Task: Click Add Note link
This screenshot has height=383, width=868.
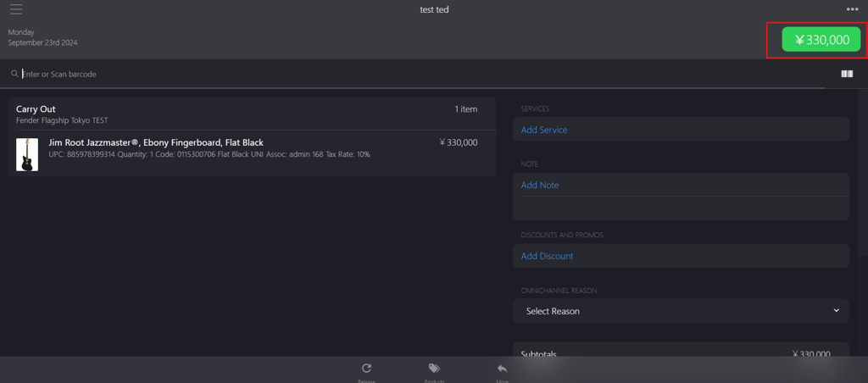Action: [540, 186]
